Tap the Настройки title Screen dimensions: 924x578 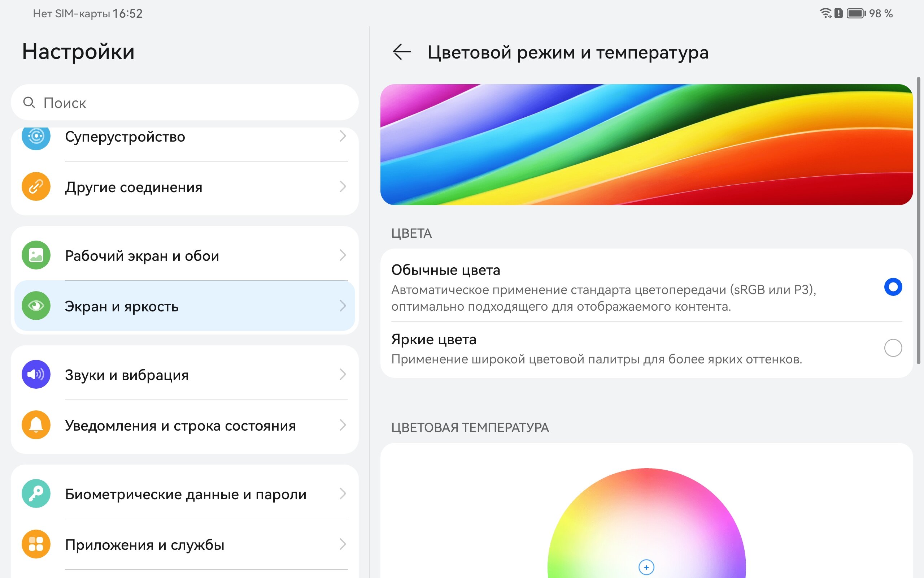(x=78, y=52)
